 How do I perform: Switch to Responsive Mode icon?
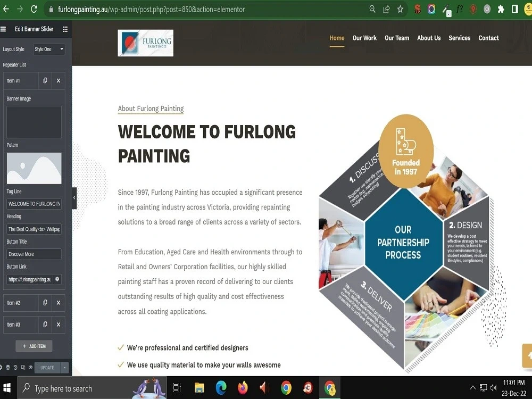pos(23,368)
